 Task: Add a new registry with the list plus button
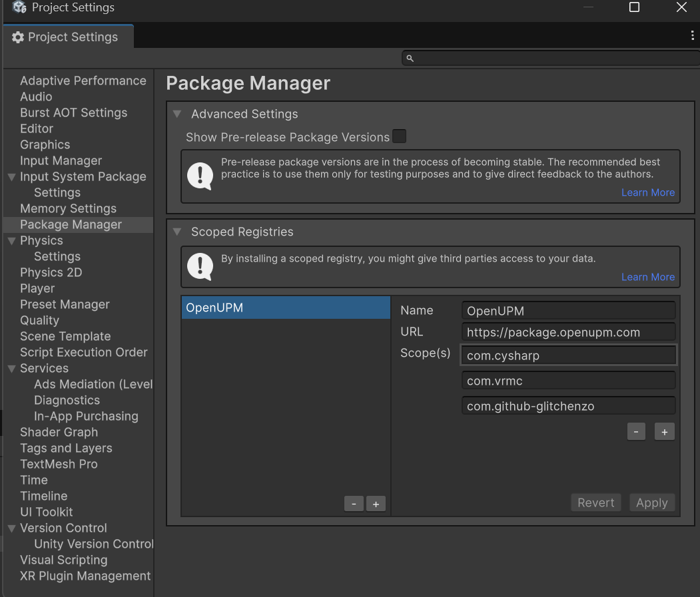(376, 504)
